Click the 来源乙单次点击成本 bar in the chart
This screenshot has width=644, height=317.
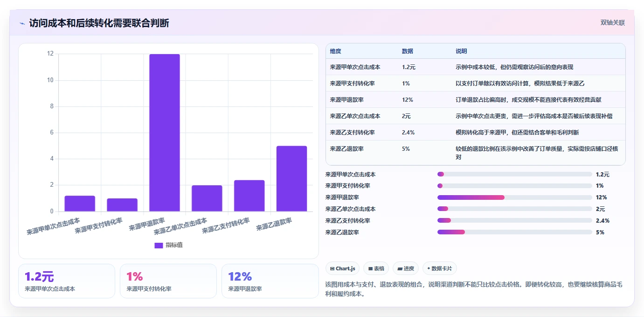tap(207, 198)
